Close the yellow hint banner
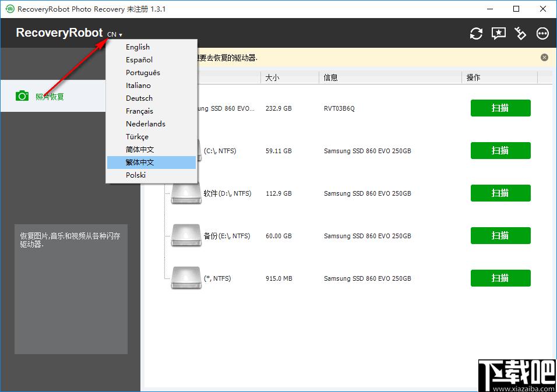The image size is (557, 392). coord(544,58)
